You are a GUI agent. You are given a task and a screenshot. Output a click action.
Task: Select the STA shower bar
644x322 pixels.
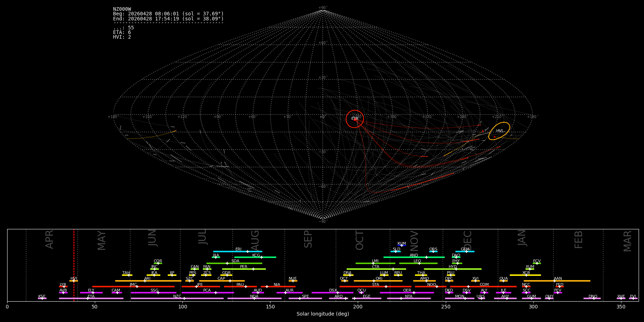point(375,287)
